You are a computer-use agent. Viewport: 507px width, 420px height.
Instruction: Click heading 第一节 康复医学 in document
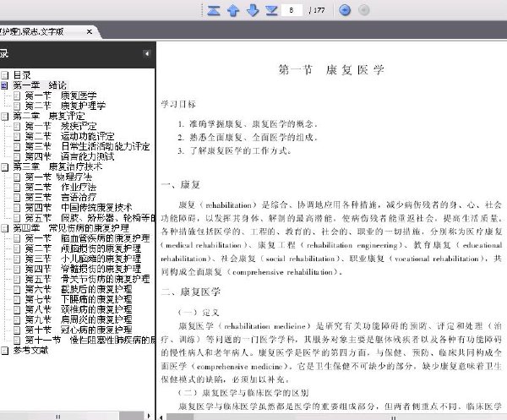pos(331,70)
